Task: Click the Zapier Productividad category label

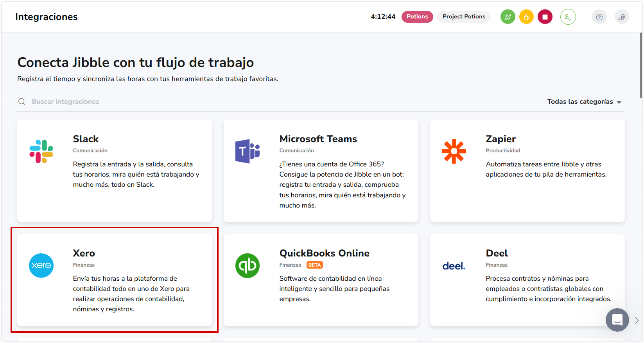Action: coord(503,151)
